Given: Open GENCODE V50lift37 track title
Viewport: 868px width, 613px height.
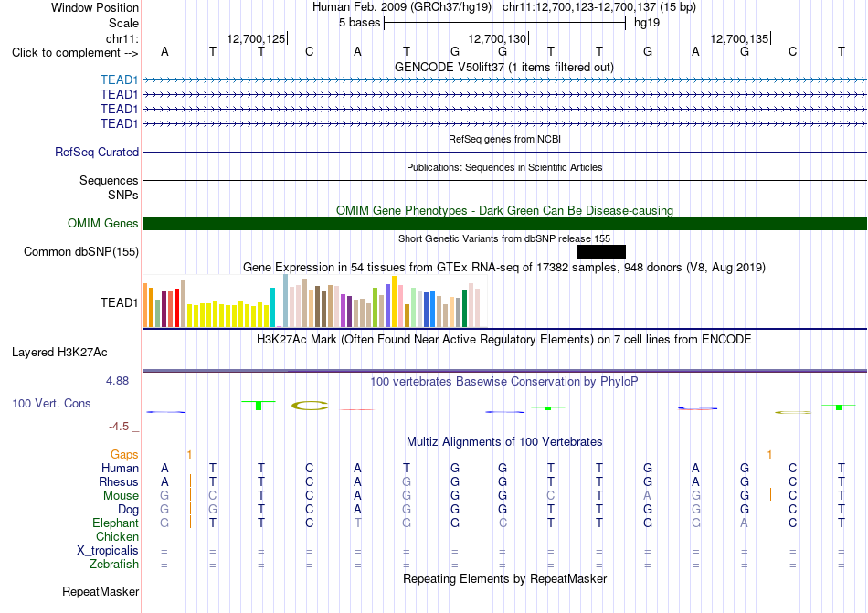Looking at the screenshot, I should (503, 67).
